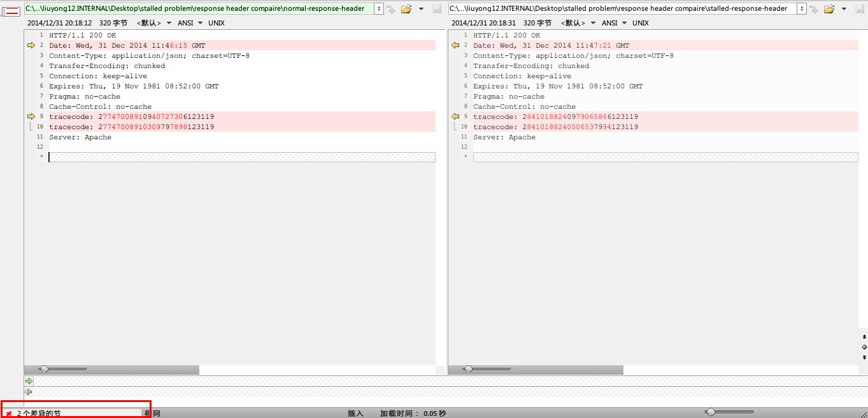Click the not-equal icon in status bar
Screen dimensions: 868x418
click(9, 414)
